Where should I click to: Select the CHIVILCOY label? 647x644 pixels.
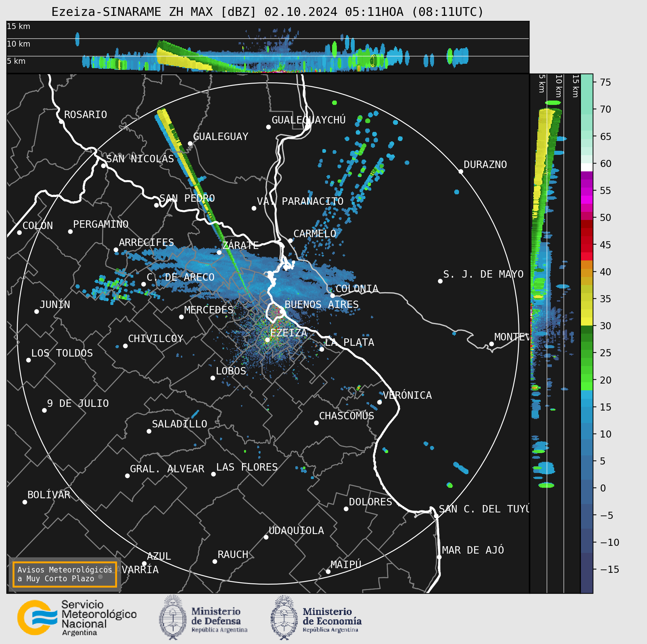tap(156, 339)
